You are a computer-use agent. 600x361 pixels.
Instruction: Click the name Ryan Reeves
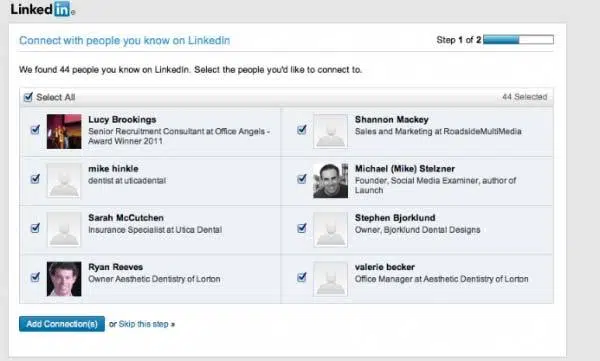coord(116,267)
